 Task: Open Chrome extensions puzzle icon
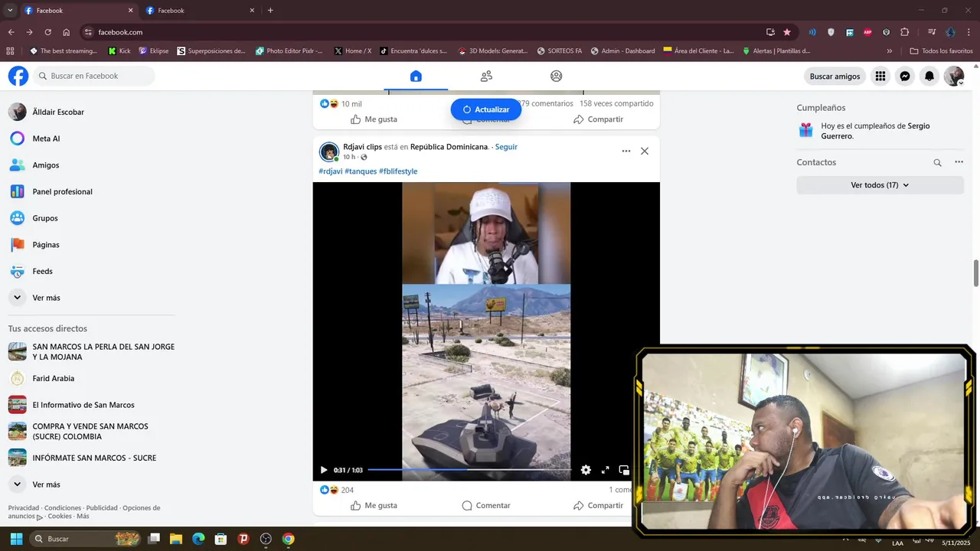[x=904, y=32]
